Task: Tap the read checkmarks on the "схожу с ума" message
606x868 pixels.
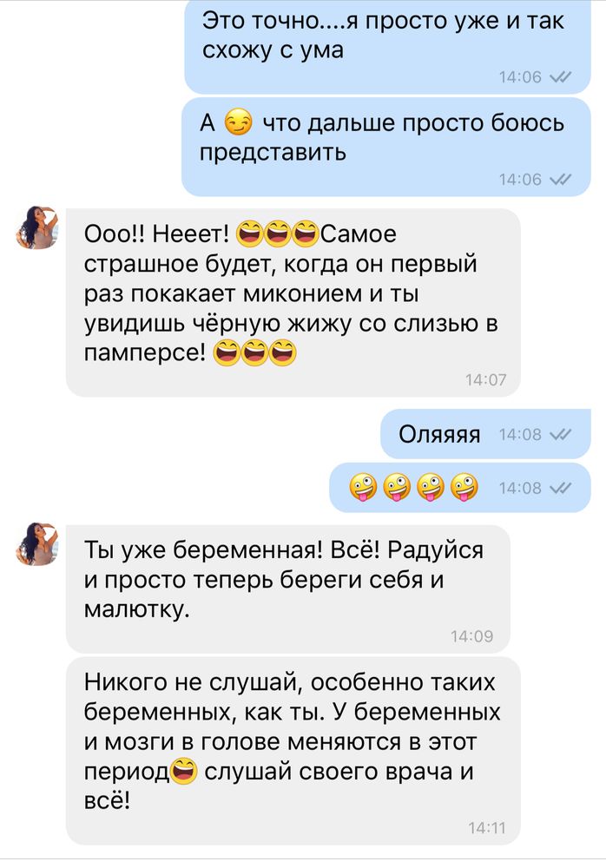Action: tap(561, 77)
